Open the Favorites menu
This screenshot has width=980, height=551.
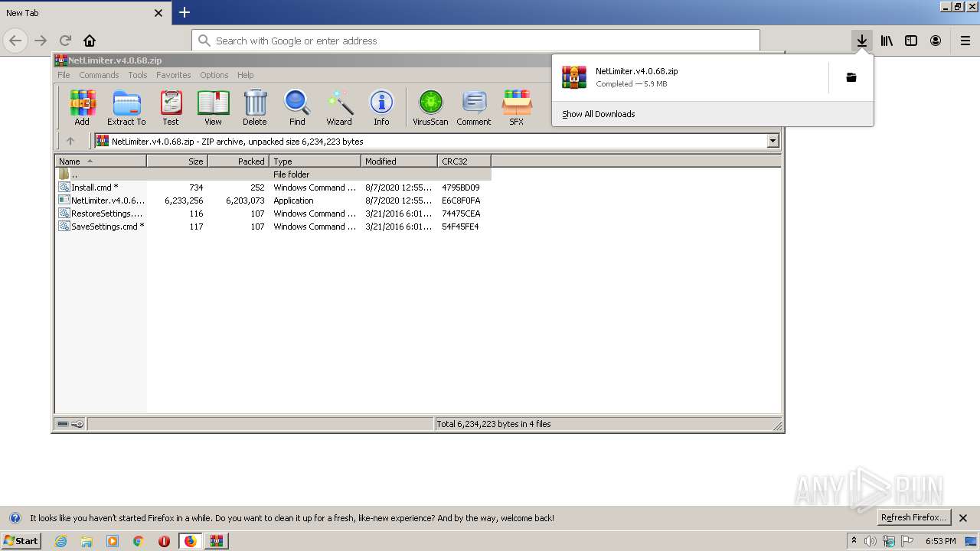[x=174, y=75]
